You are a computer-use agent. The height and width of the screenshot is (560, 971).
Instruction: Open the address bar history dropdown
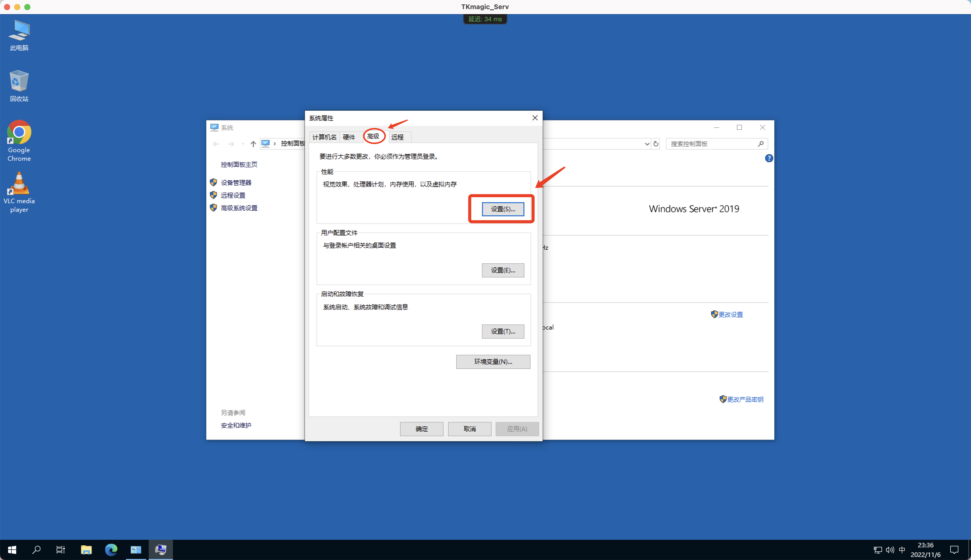point(647,144)
